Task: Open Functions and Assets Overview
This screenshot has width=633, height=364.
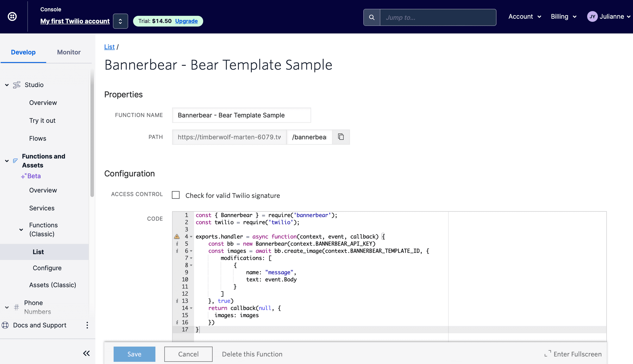Action: click(x=43, y=190)
